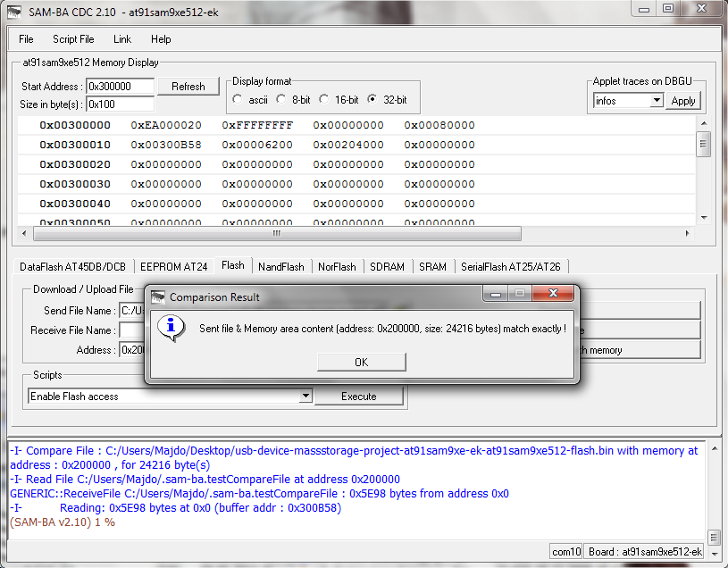Screen dimensions: 728x568
Task: Switch to SDRAM tab
Action: click(387, 267)
